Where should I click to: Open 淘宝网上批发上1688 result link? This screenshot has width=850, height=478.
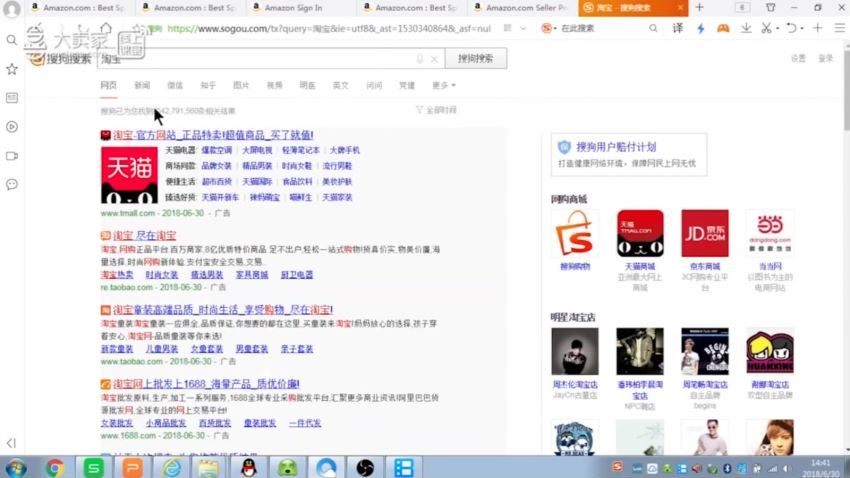click(x=206, y=384)
